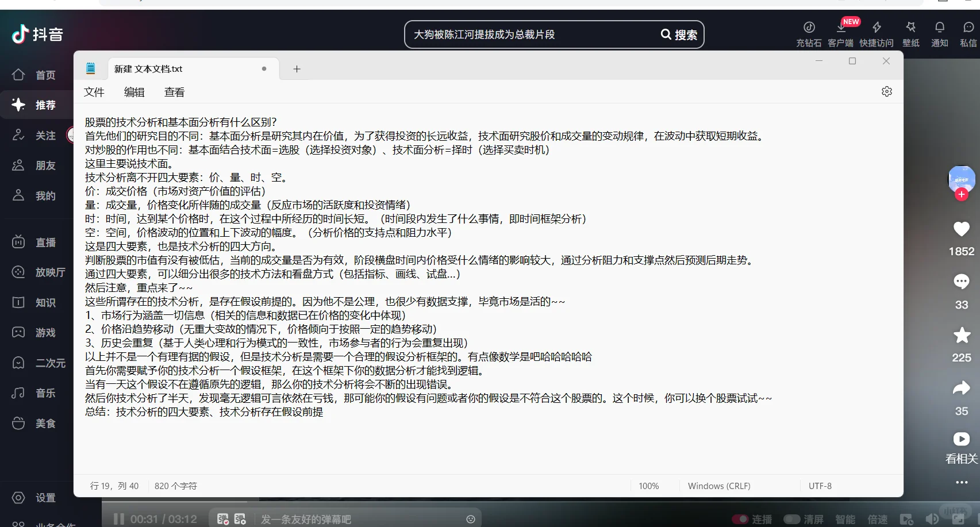This screenshot has width=980, height=527.
Task: Open 直播 live section in sidebar
Action: tap(34, 243)
